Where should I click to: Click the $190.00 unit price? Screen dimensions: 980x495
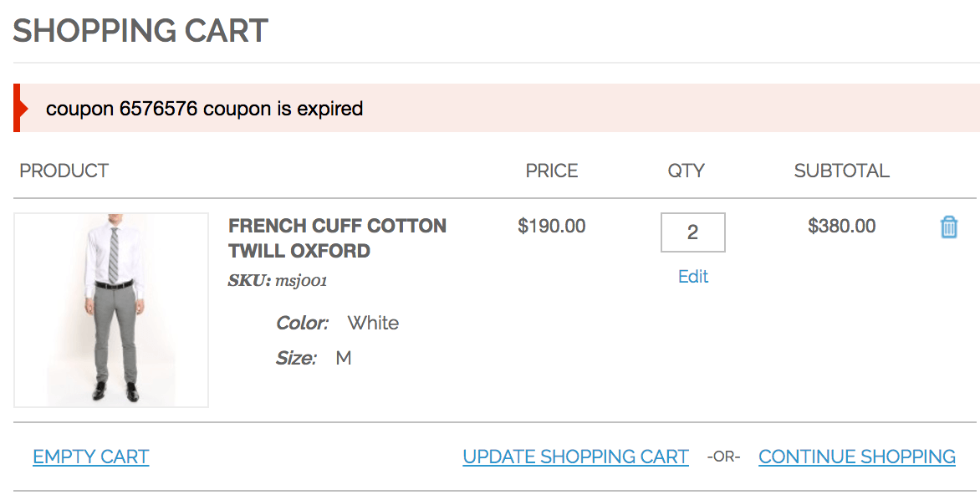pyautogui.click(x=552, y=226)
